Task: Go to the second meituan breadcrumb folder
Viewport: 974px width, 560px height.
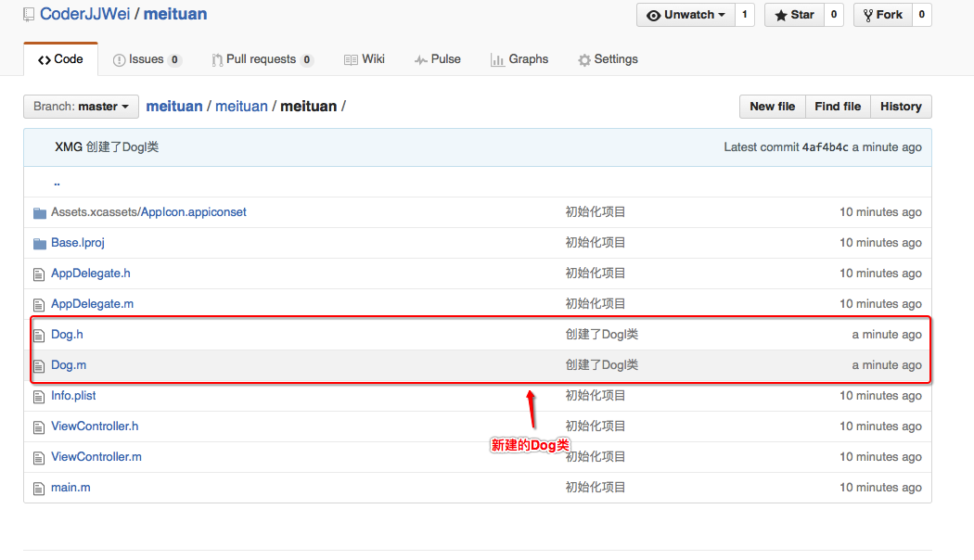Action: tap(241, 107)
